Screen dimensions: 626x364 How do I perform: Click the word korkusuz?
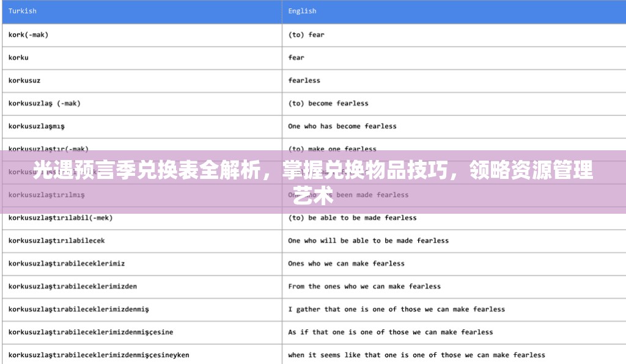24,80
